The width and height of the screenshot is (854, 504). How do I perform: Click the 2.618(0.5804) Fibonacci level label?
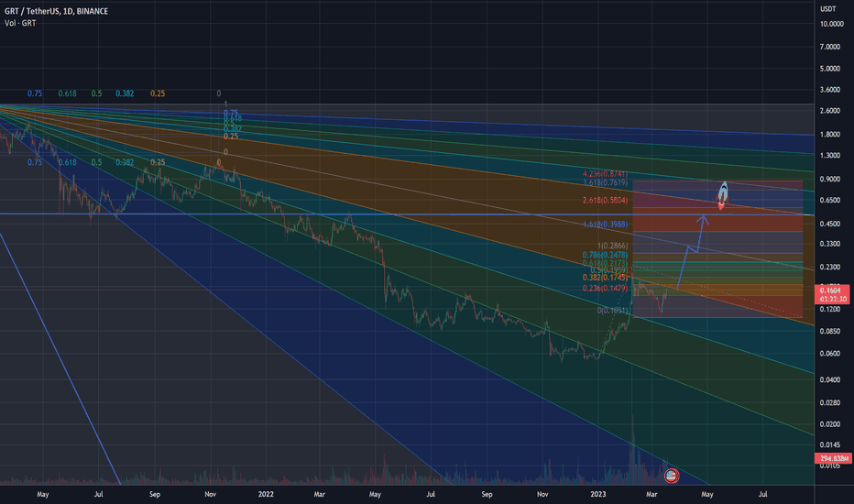[605, 200]
